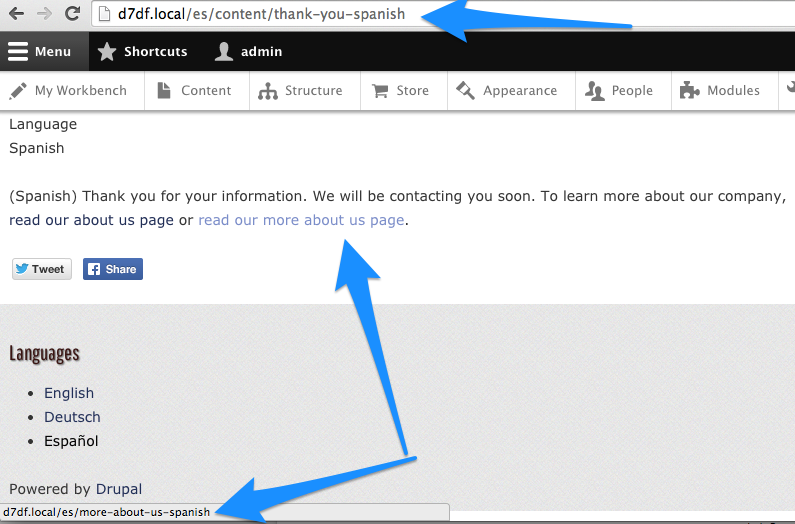The image size is (795, 524).
Task: Click the Structure hierarchy icon
Action: tap(268, 91)
